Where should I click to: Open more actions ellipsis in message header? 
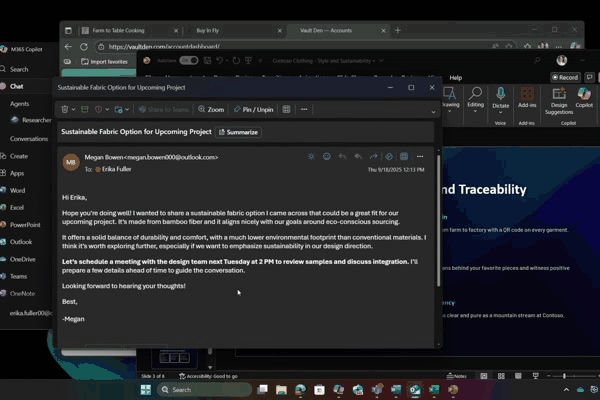pyautogui.click(x=420, y=156)
